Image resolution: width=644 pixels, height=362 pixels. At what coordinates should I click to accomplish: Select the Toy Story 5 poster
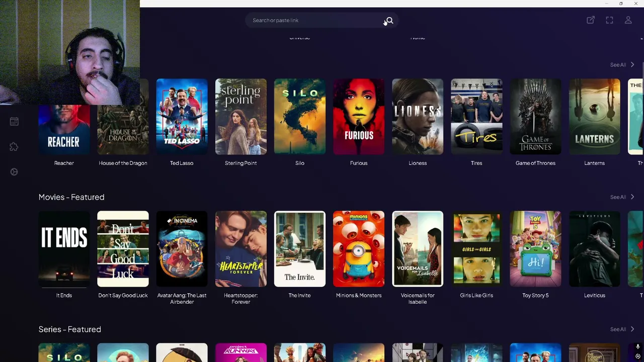pos(535,249)
